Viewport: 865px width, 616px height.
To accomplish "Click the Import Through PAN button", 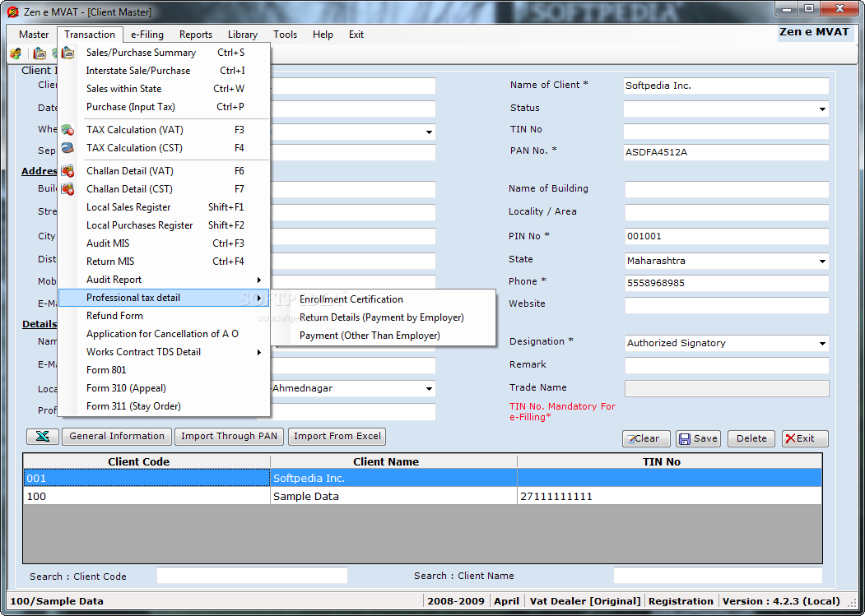I will pos(229,436).
